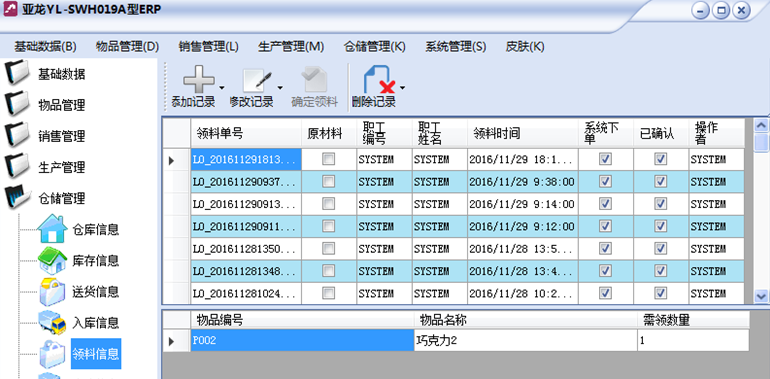Viewport: 770px width, 379px height.
Task: Expand the 添加记录 dropdown arrow
Action: (x=221, y=88)
